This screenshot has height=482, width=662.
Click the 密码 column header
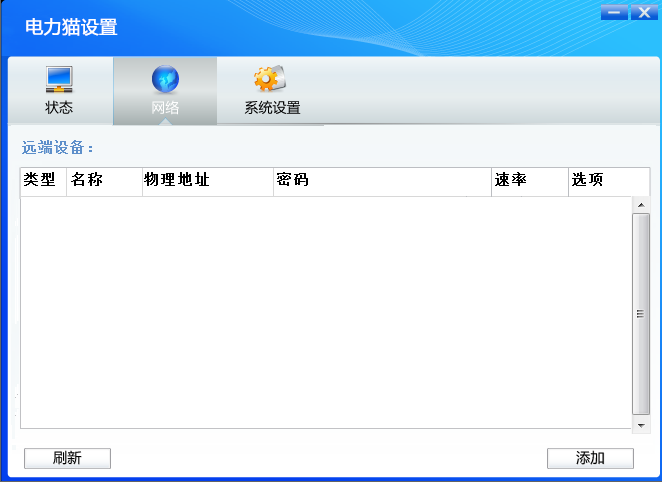(383, 182)
